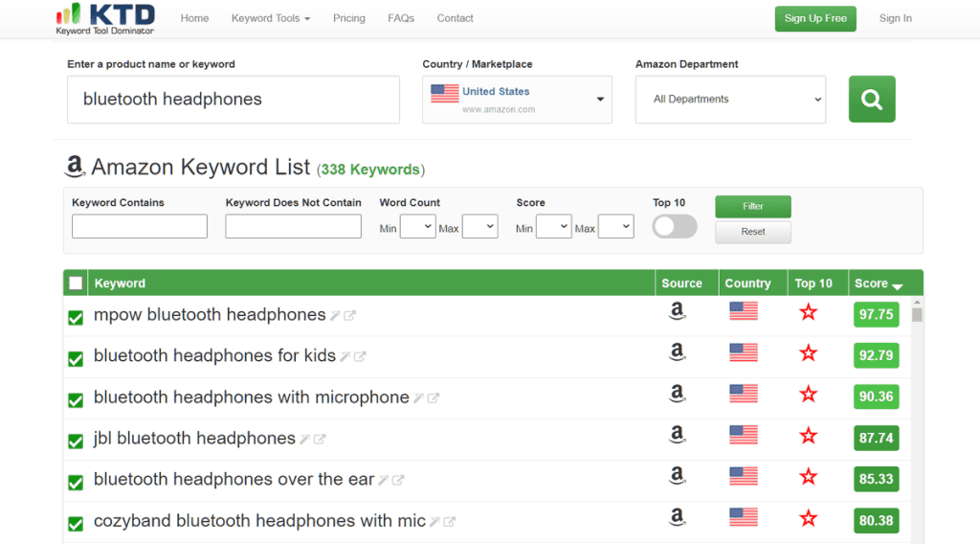Click Top 10 star in jbl row
Viewport: 980px width, 544px height.
(808, 435)
